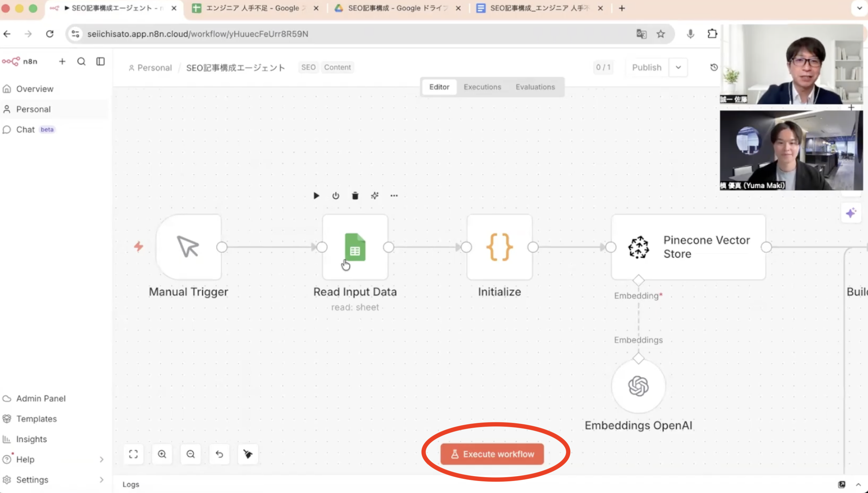The height and width of the screenshot is (493, 868).
Task: Switch to エンジニア 人手不足 Google Sheets tab
Action: point(255,8)
